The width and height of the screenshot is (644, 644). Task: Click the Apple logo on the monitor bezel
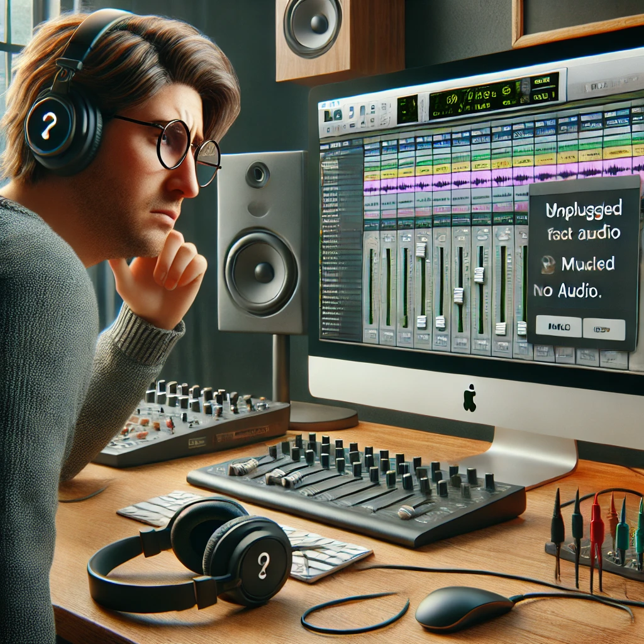[x=470, y=398]
